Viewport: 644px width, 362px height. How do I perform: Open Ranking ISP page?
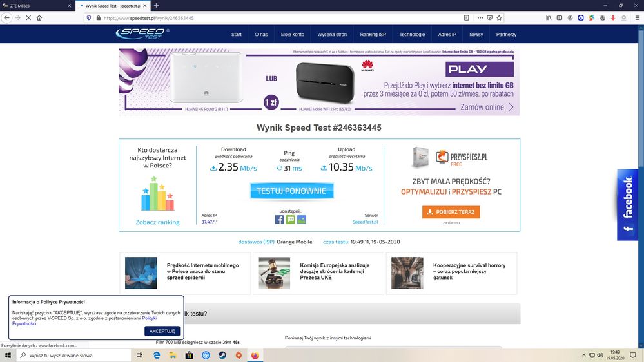point(373,35)
